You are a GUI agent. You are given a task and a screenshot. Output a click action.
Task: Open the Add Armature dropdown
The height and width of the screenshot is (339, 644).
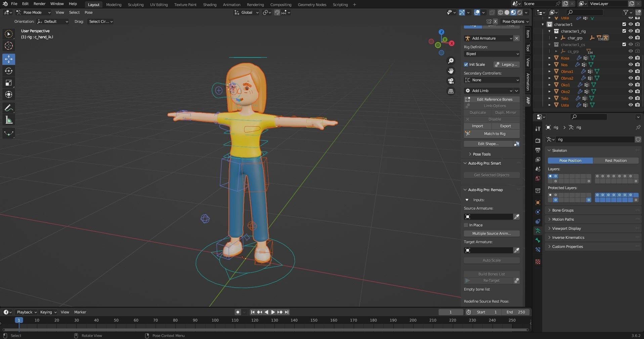[x=489, y=38]
